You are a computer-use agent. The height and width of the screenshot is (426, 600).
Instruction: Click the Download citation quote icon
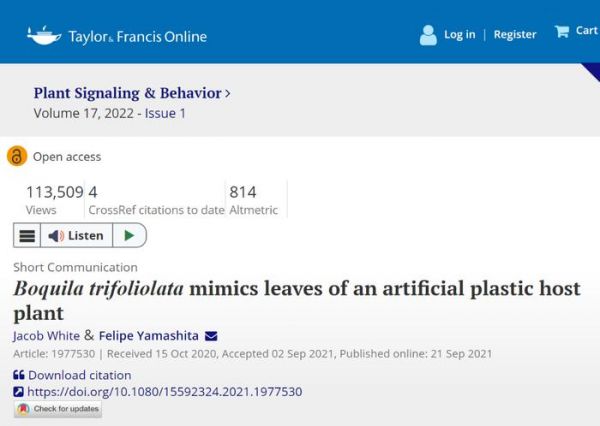19,375
